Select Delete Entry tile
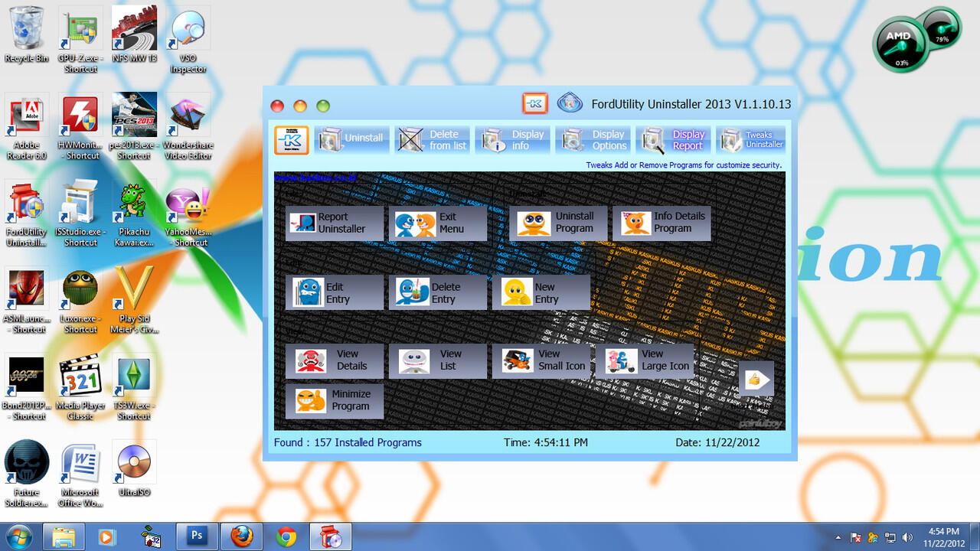Screen dimensions: 980x551 click(x=437, y=292)
